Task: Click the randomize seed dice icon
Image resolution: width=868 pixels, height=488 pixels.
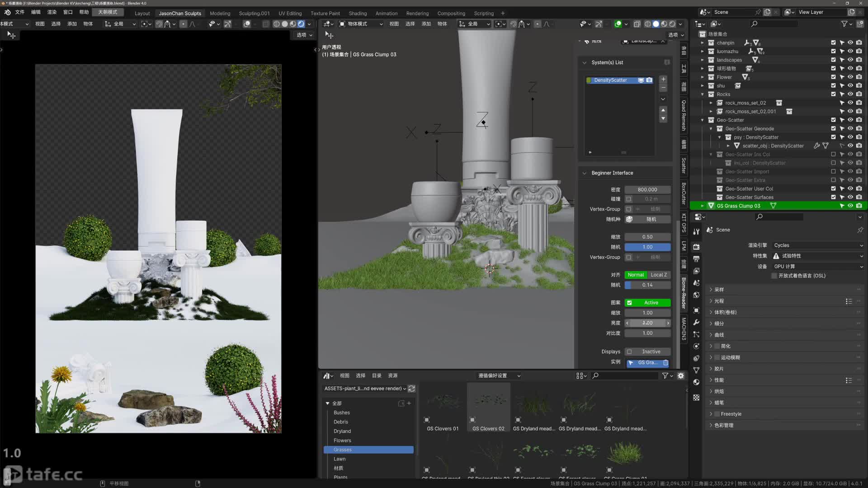Action: (x=629, y=219)
